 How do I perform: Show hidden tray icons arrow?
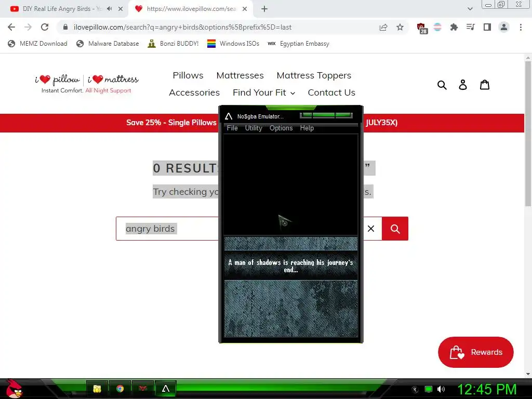pyautogui.click(x=415, y=390)
